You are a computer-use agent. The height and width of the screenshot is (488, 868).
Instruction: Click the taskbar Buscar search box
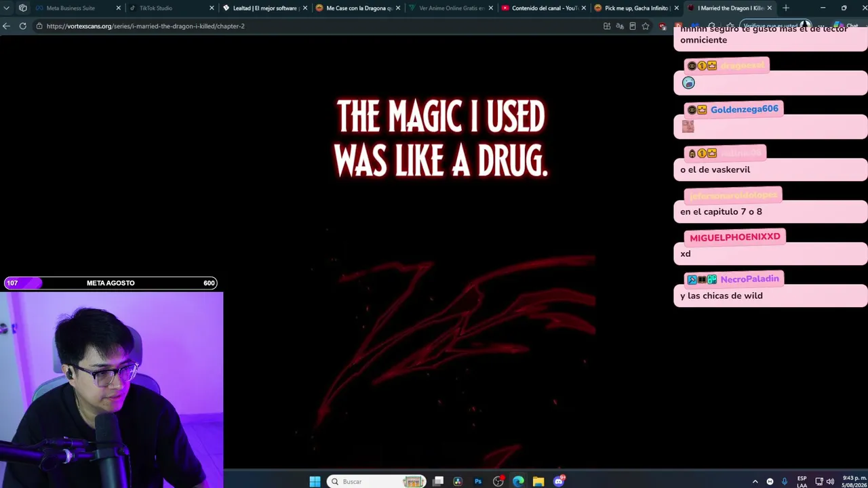[376, 481]
